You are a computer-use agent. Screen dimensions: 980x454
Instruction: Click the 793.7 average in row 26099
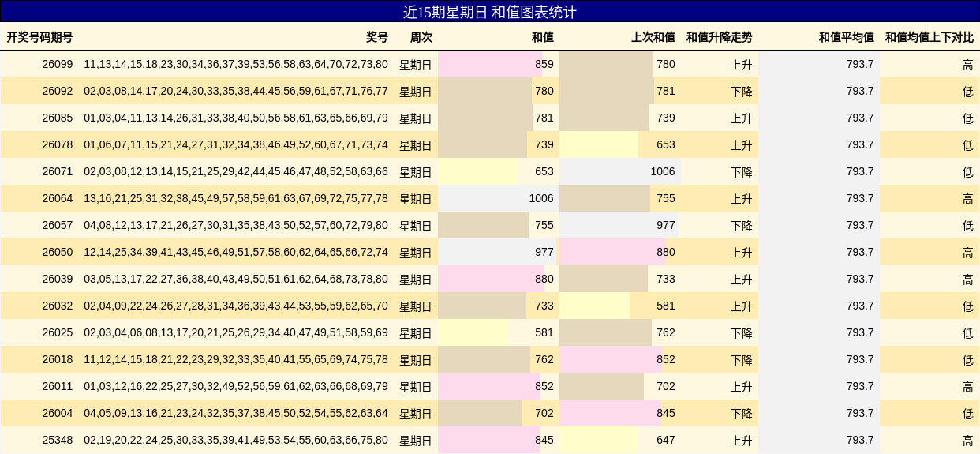860,64
